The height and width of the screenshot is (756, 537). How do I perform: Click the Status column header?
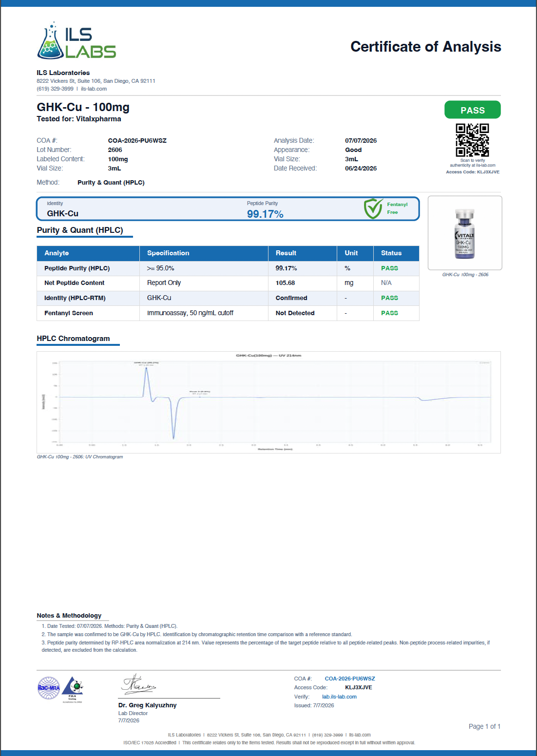[x=396, y=253]
